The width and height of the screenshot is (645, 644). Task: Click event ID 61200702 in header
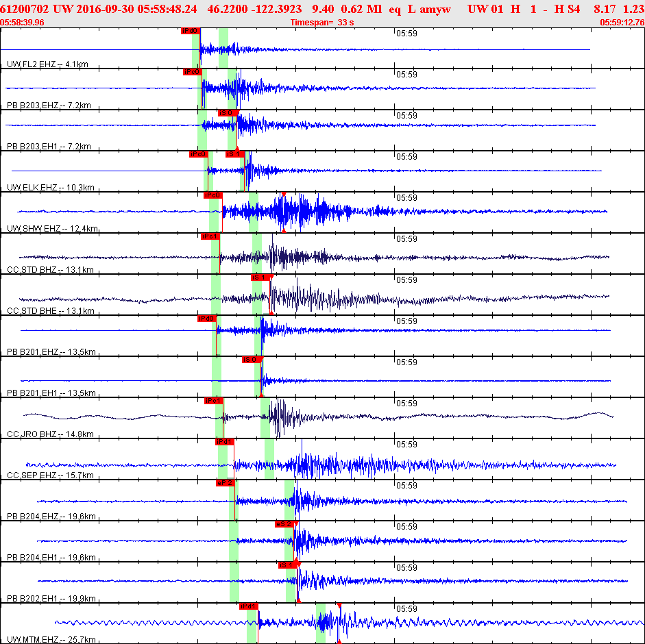point(24,9)
